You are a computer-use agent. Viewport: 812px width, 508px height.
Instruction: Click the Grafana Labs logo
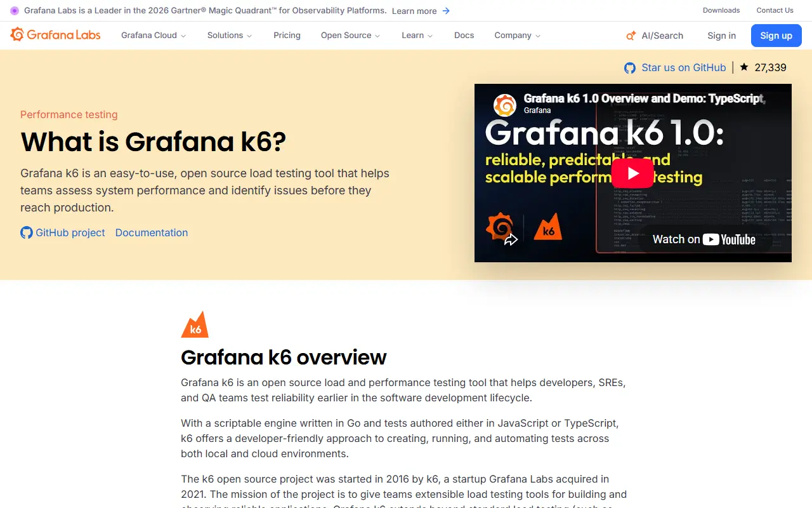click(x=56, y=35)
